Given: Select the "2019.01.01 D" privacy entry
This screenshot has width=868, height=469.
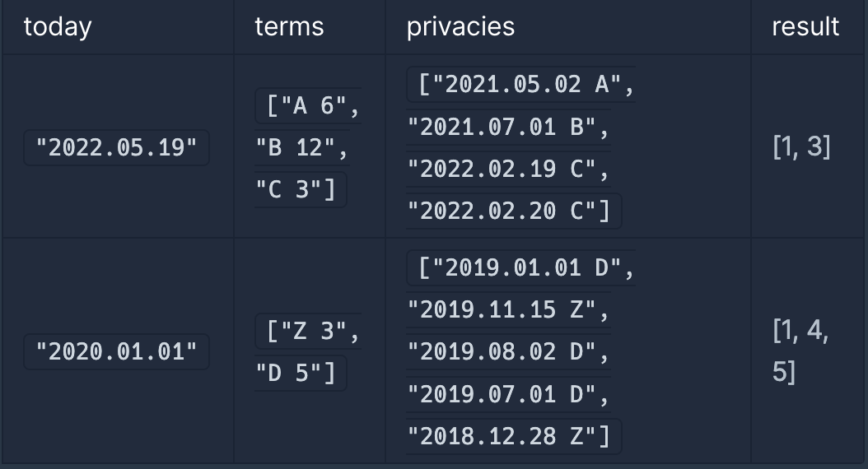Looking at the screenshot, I should (x=521, y=267).
